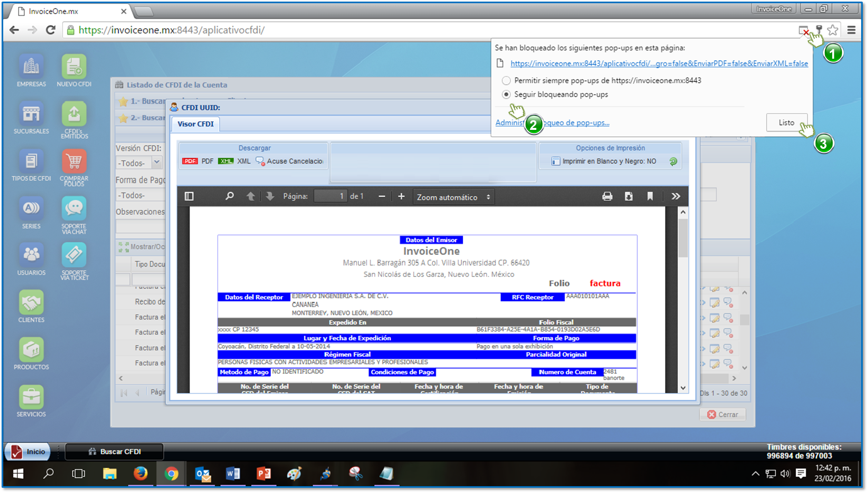
Task: Open Windows search in taskbar
Action: 48,474
